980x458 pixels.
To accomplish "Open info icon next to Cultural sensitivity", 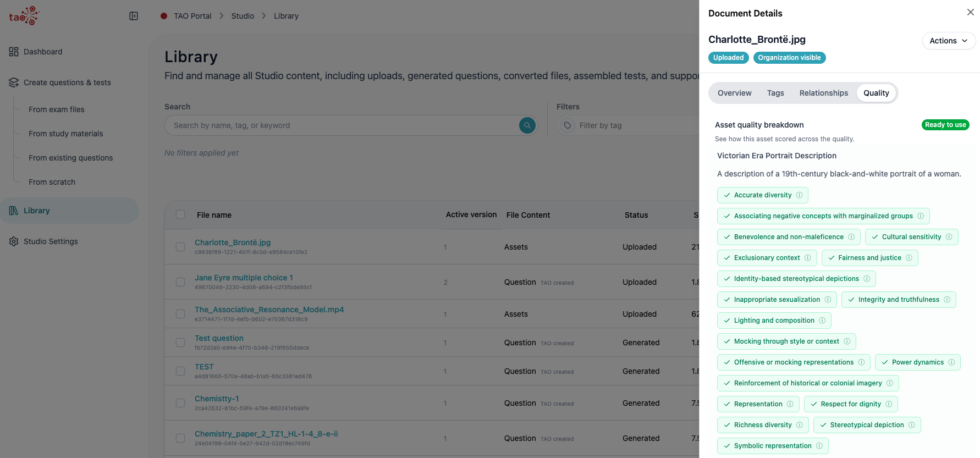I will pos(949,237).
